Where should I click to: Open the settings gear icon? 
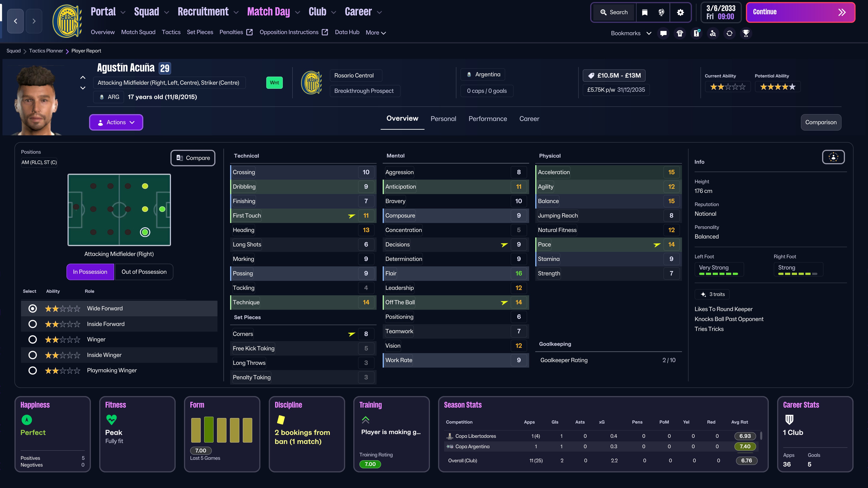point(680,12)
